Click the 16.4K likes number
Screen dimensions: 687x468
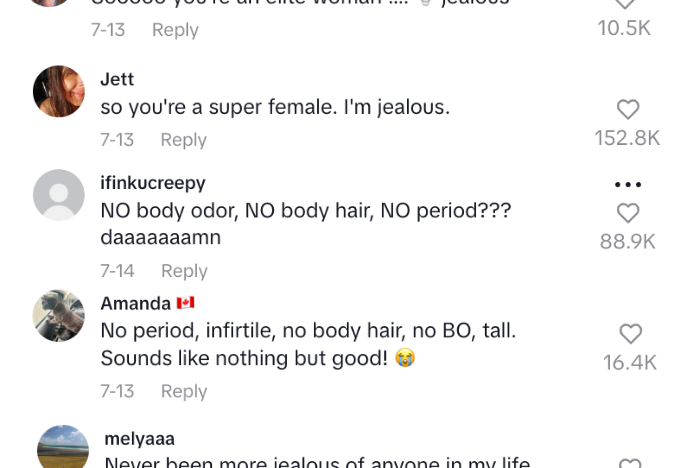pyautogui.click(x=630, y=362)
